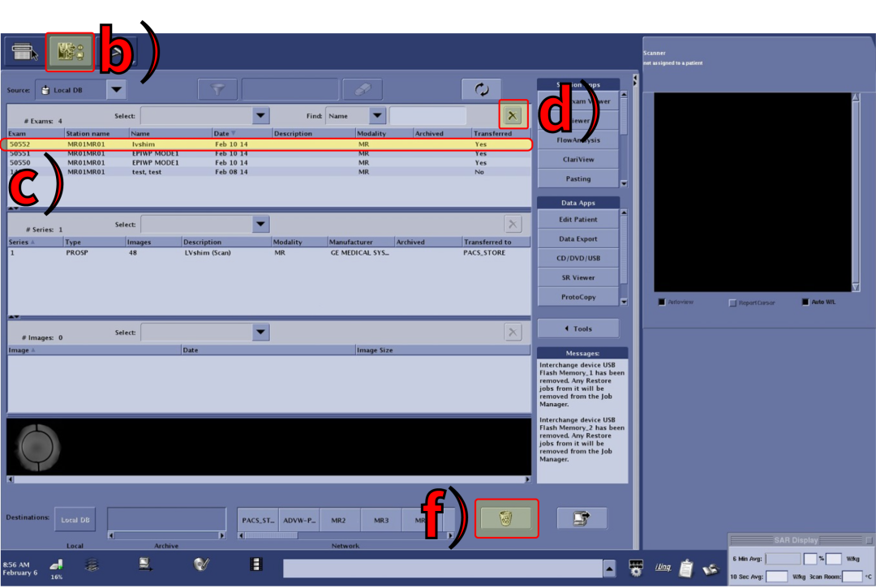
Task: Select exam 50550 EPIWP MODE1 row
Action: [x=268, y=162]
